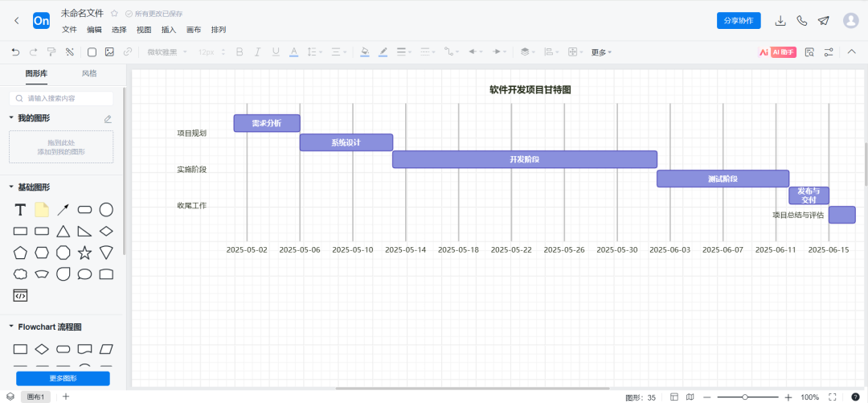868x403 pixels.
Task: Toggle fullscreen mode icon
Action: [832, 397]
